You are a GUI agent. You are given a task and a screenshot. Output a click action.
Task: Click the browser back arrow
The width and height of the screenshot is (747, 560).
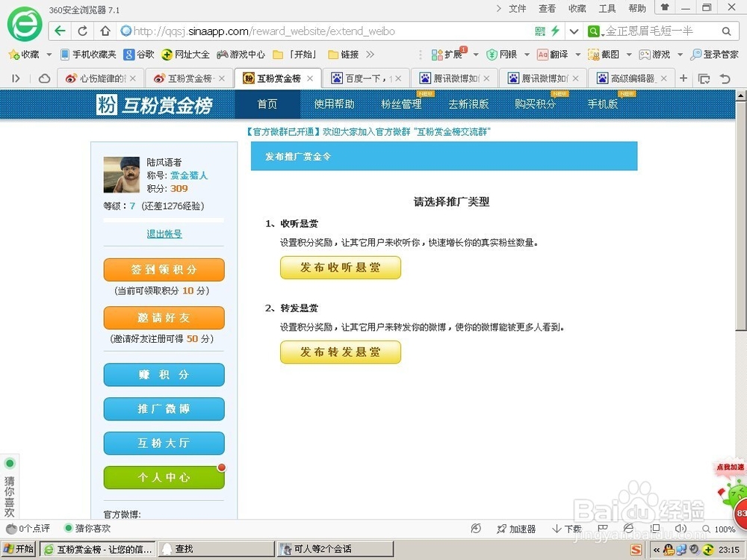pyautogui.click(x=60, y=31)
